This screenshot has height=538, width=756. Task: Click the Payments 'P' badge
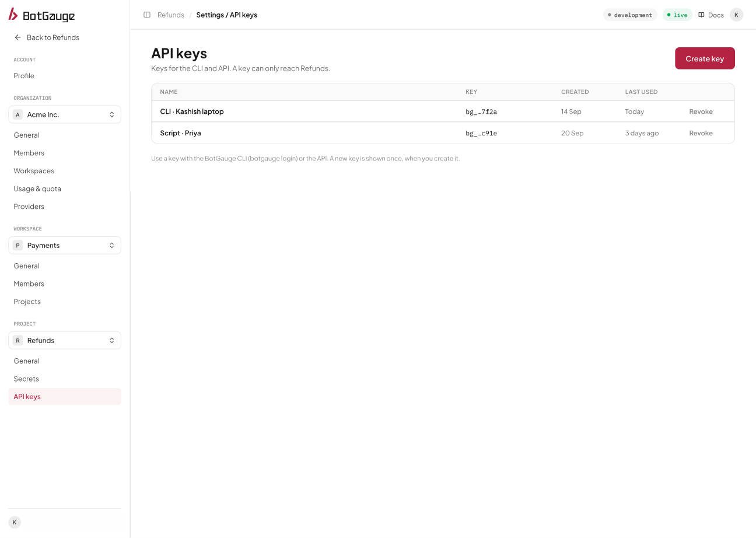click(17, 245)
